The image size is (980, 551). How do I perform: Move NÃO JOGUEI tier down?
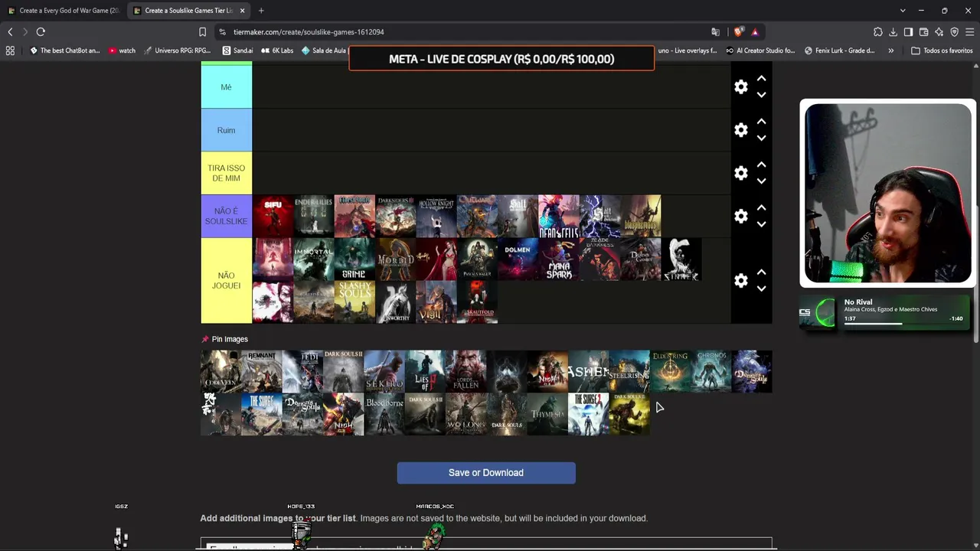[x=761, y=289]
